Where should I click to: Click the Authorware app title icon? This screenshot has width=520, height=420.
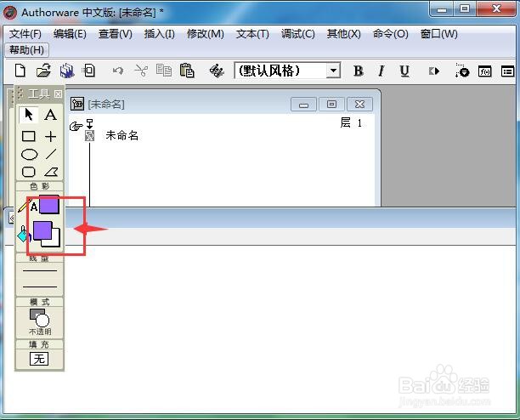(x=10, y=12)
